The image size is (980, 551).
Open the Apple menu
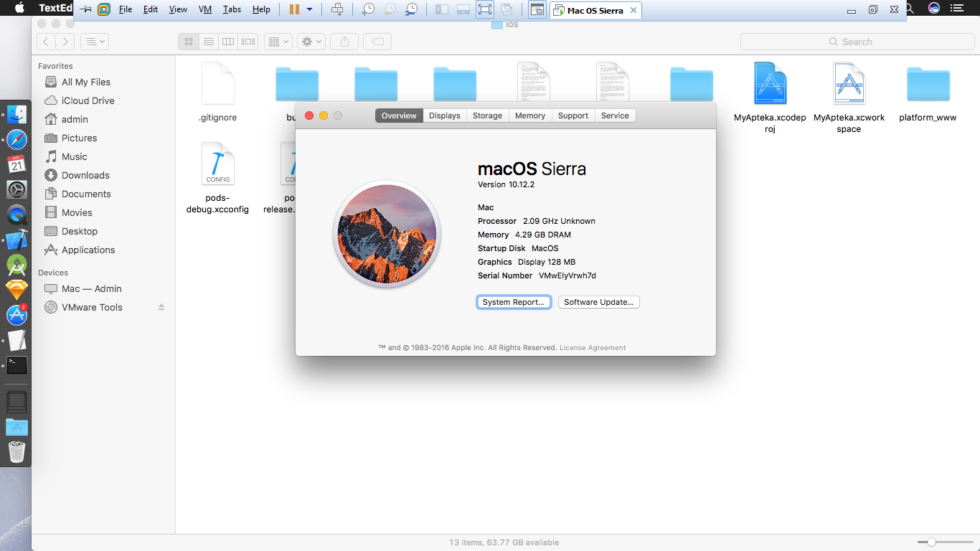pyautogui.click(x=19, y=9)
